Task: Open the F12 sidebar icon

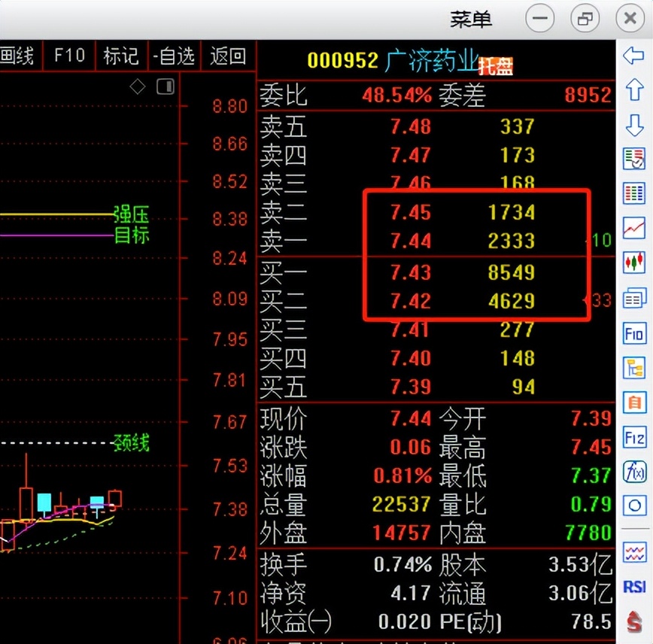Action: [x=634, y=436]
